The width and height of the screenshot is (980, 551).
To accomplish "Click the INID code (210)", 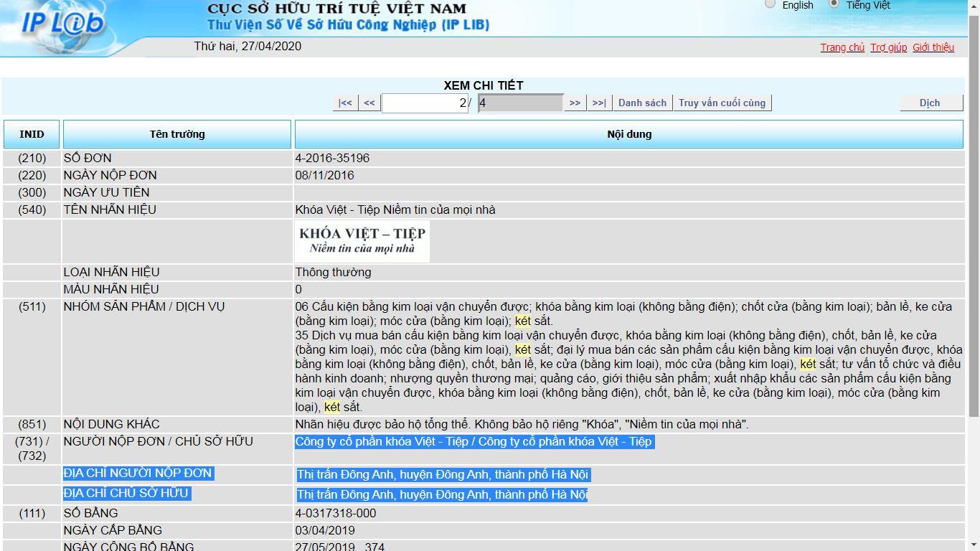I will (x=32, y=158).
